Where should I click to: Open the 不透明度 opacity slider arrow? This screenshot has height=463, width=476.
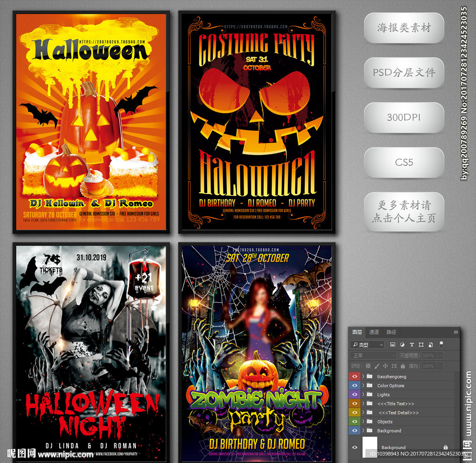tap(440, 355)
